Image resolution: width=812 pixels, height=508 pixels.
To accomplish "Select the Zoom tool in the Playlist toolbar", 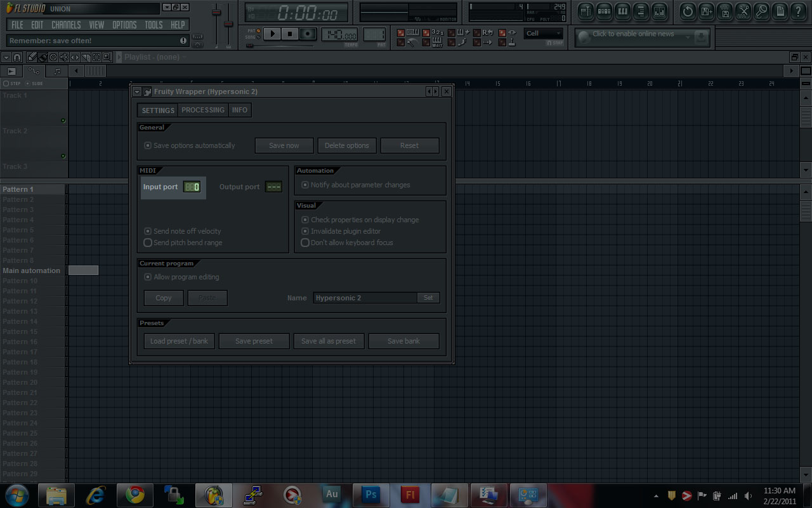I will [x=108, y=57].
